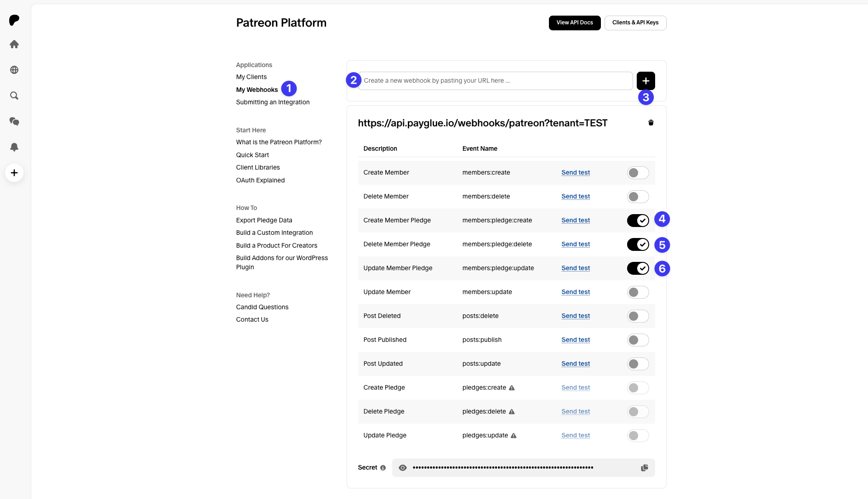This screenshot has width=868, height=499.
Task: Delete the payglue webhook via trash icon
Action: 651,123
